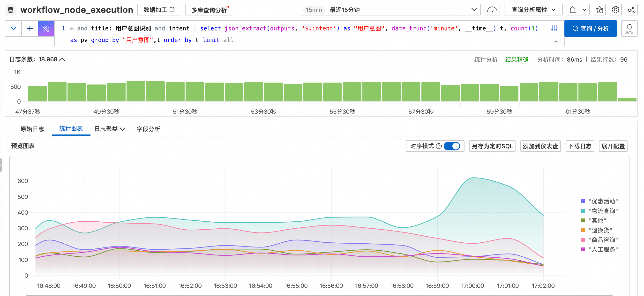
Task: Favorite query with the star icon
Action: [x=599, y=10]
